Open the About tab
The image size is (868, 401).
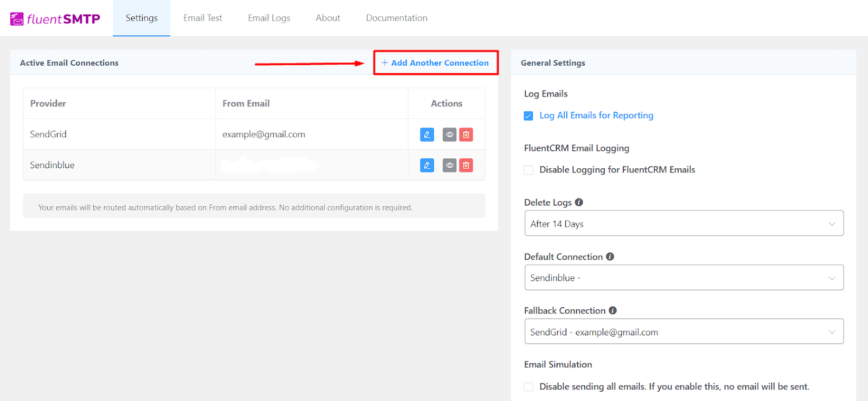coord(328,18)
